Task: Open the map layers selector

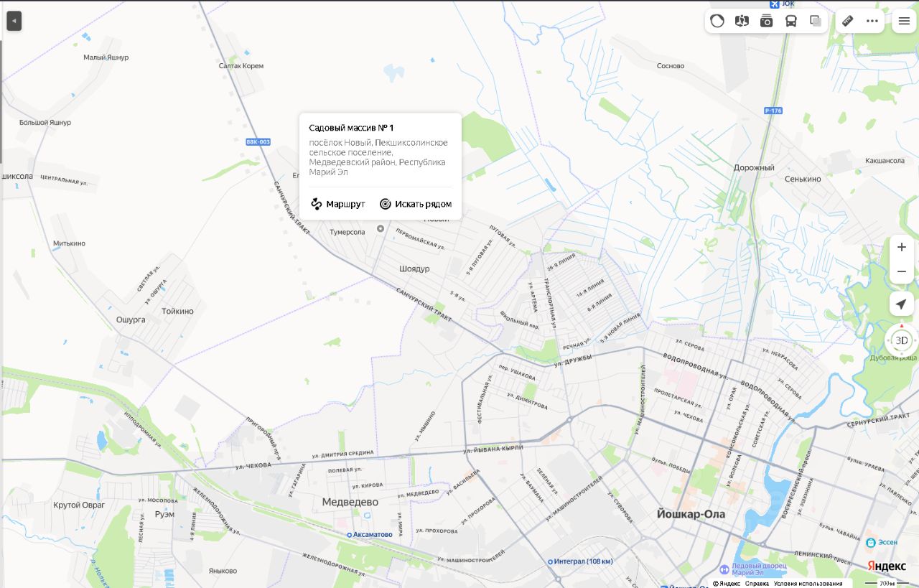Action: tap(816, 21)
